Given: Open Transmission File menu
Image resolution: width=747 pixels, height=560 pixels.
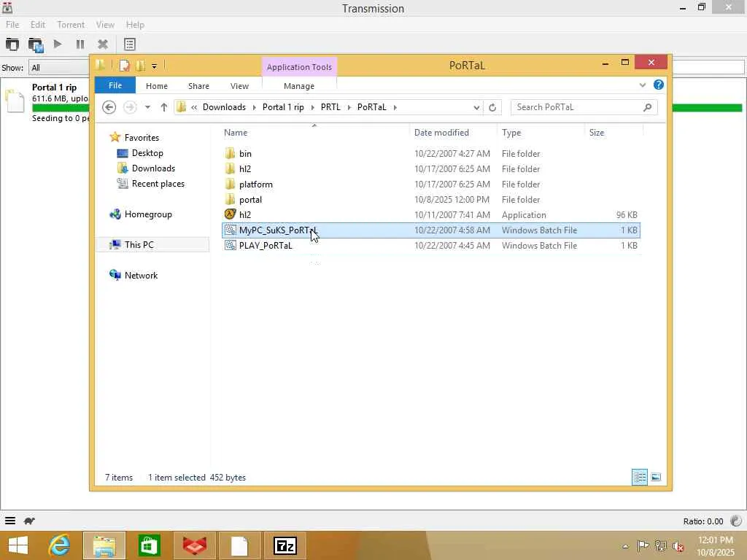Looking at the screenshot, I should coord(12,24).
